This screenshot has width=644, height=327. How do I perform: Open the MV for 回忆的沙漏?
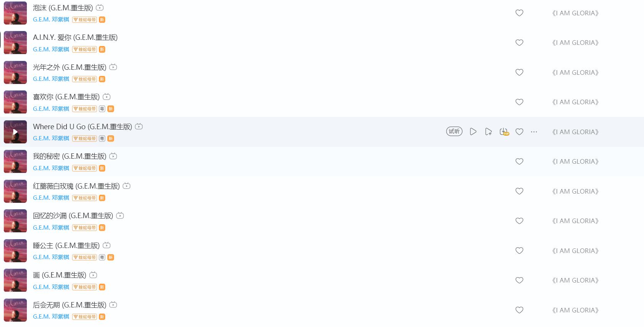[120, 215]
